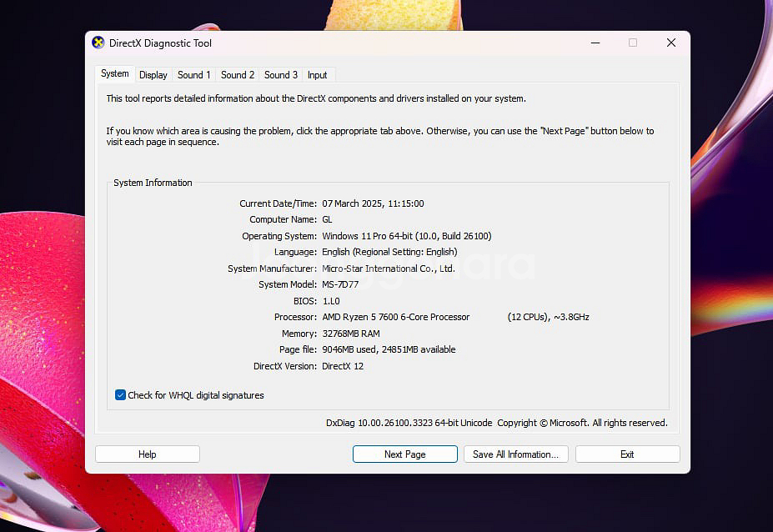Click the date value 07 March 2025
Image resolution: width=773 pixels, height=532 pixels.
click(353, 203)
